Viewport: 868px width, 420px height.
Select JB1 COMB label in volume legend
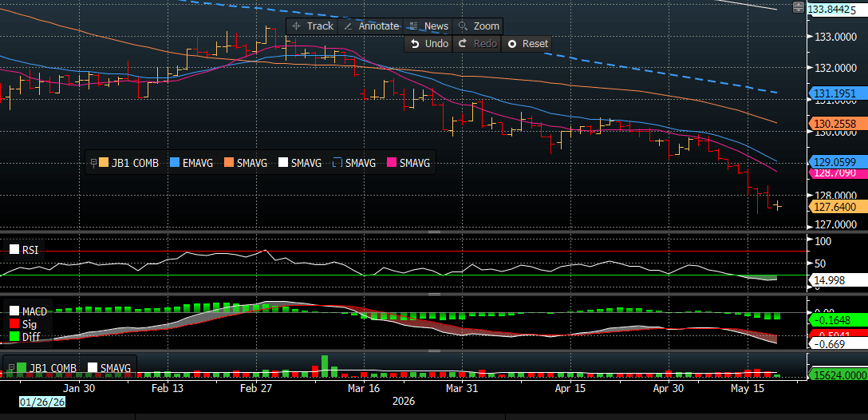tap(53, 368)
